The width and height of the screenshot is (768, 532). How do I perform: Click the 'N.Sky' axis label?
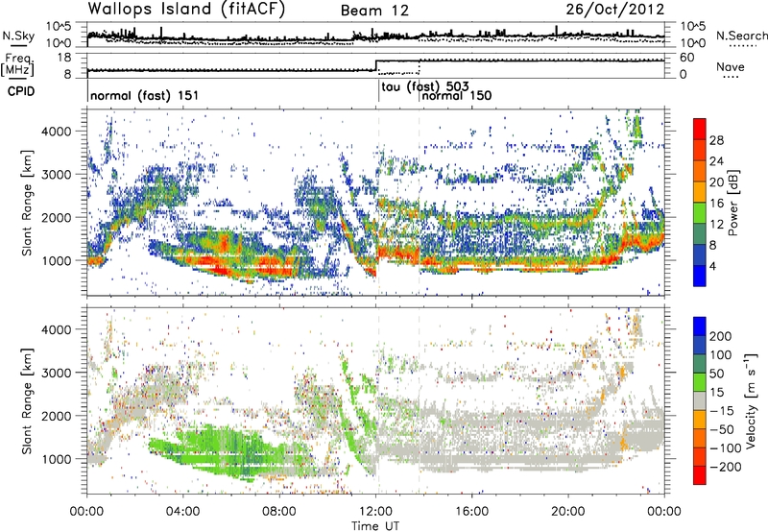[18, 36]
